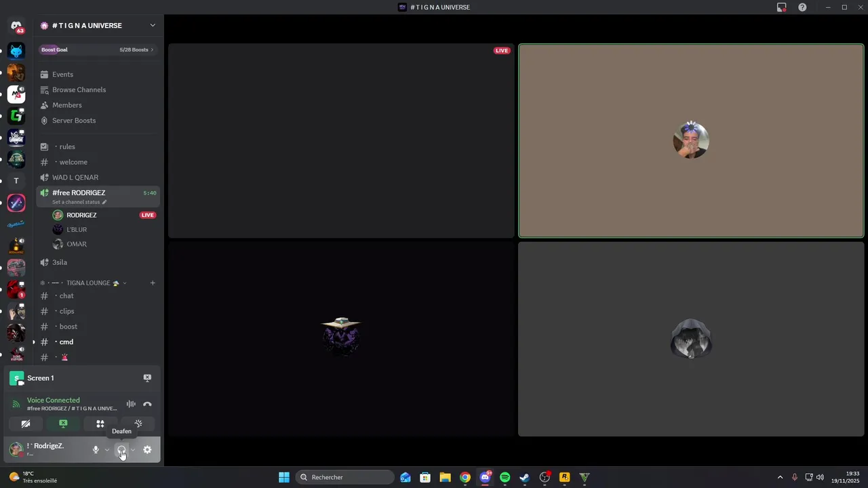
Task: Open the rules channel
Action: pyautogui.click(x=98, y=146)
